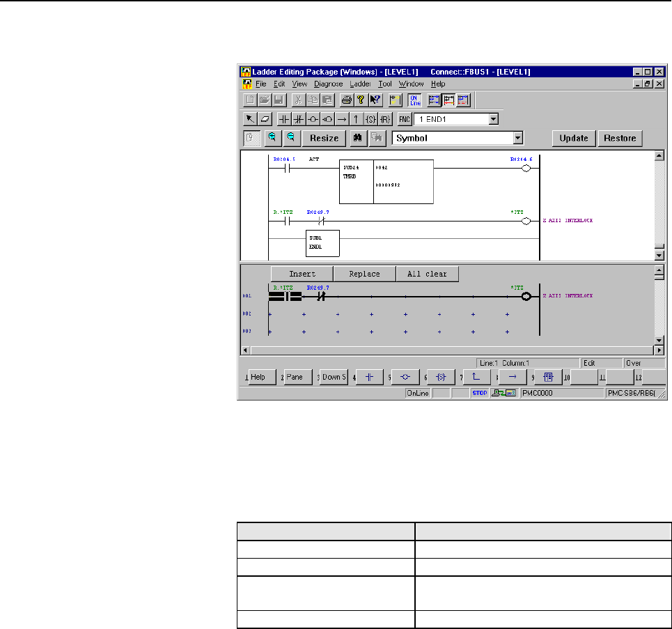Select the arrow pointer tool
The height and width of the screenshot is (629, 672).
coord(249,119)
